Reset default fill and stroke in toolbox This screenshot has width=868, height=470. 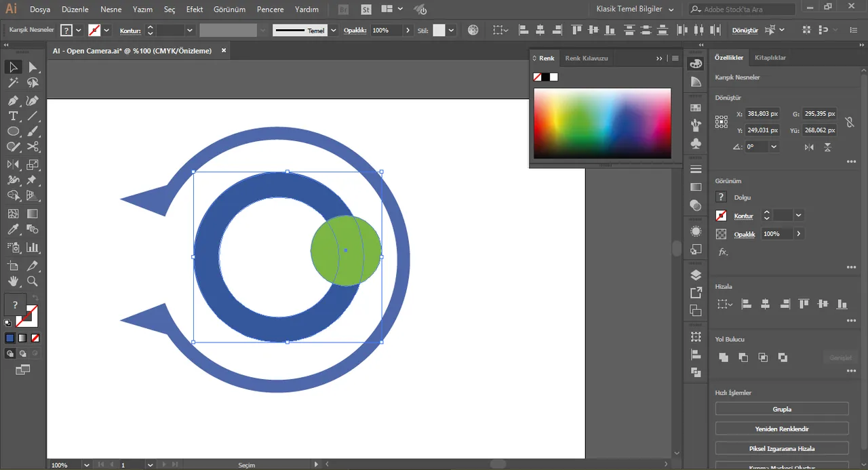click(8, 323)
